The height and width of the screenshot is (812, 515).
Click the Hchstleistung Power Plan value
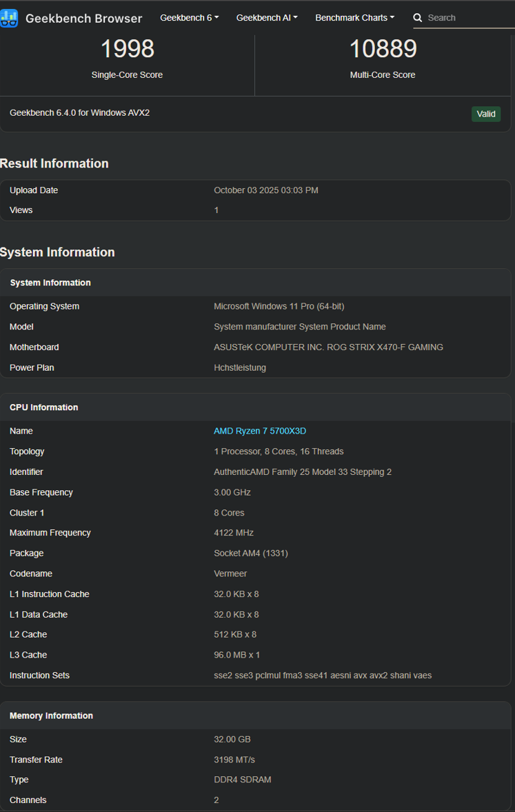click(240, 368)
